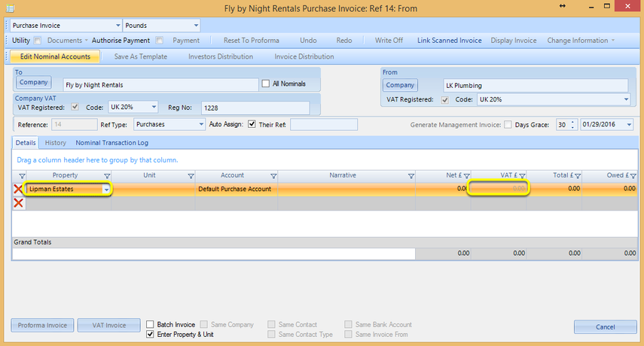Open the Documents dropdown menu

click(67, 40)
